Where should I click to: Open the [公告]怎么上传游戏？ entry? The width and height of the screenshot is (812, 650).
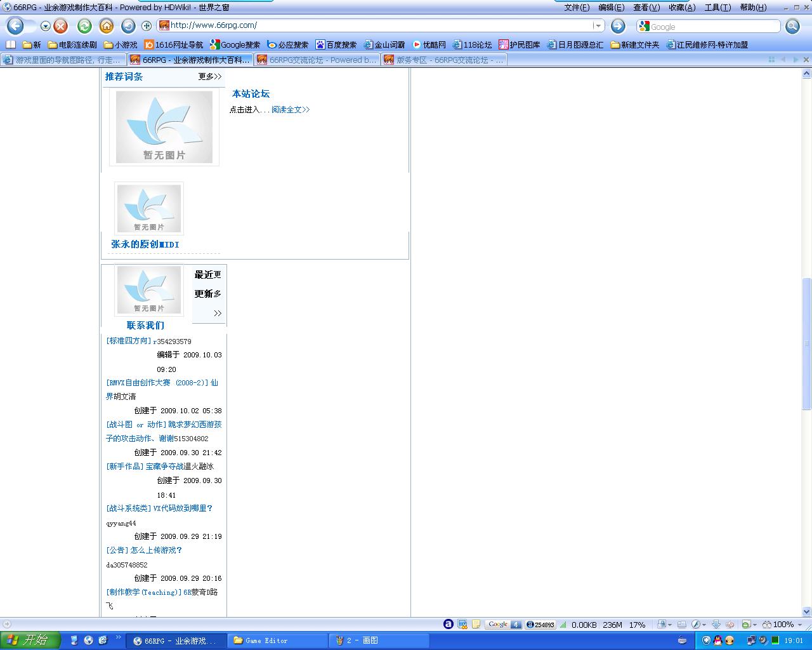tap(144, 550)
